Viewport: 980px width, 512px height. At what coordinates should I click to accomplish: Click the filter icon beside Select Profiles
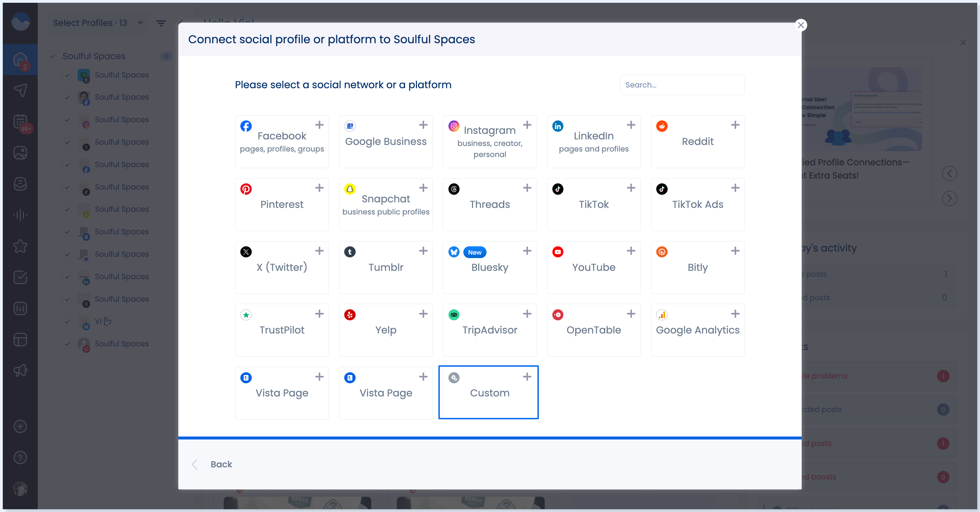(161, 24)
